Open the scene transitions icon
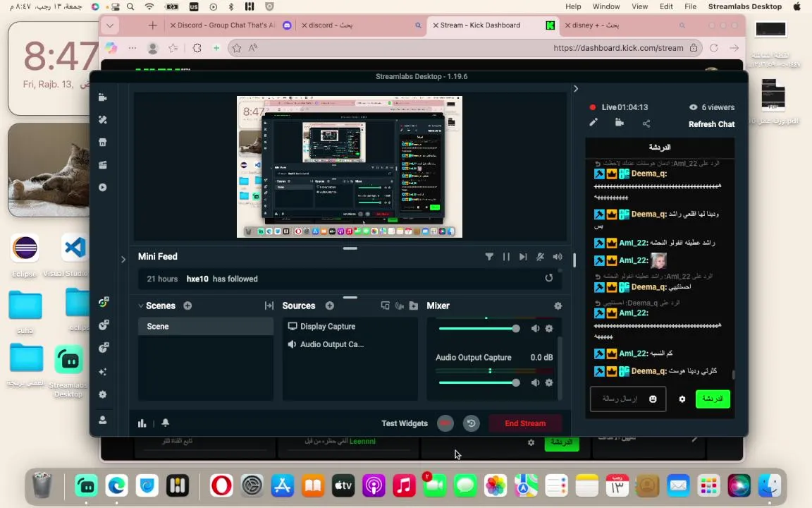Screen dimensions: 812x508 point(269,306)
